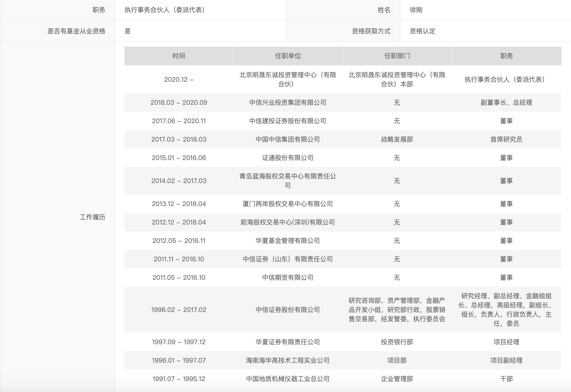Select 中信证券股份有限公司 row
Image resolution: width=571 pixels, height=392 pixels.
(x=288, y=310)
